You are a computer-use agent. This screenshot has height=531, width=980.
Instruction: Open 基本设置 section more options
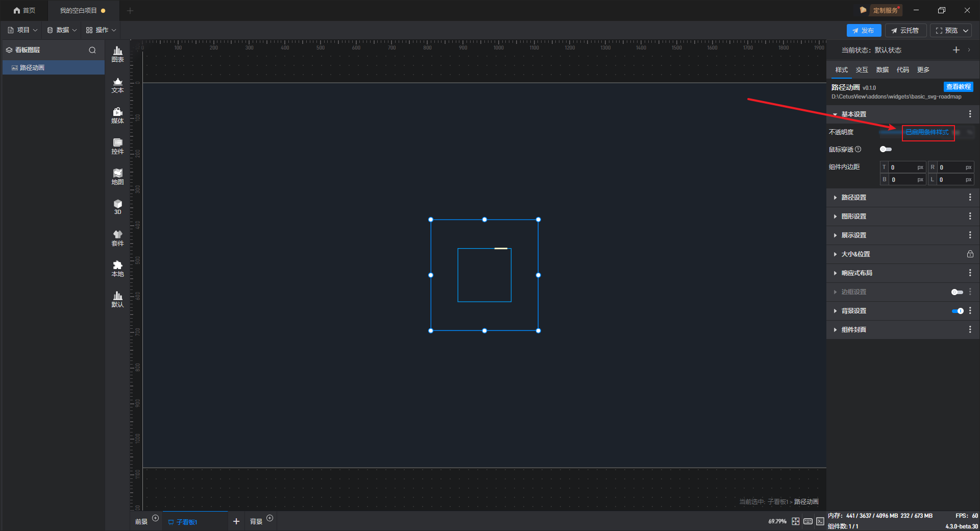tap(970, 114)
